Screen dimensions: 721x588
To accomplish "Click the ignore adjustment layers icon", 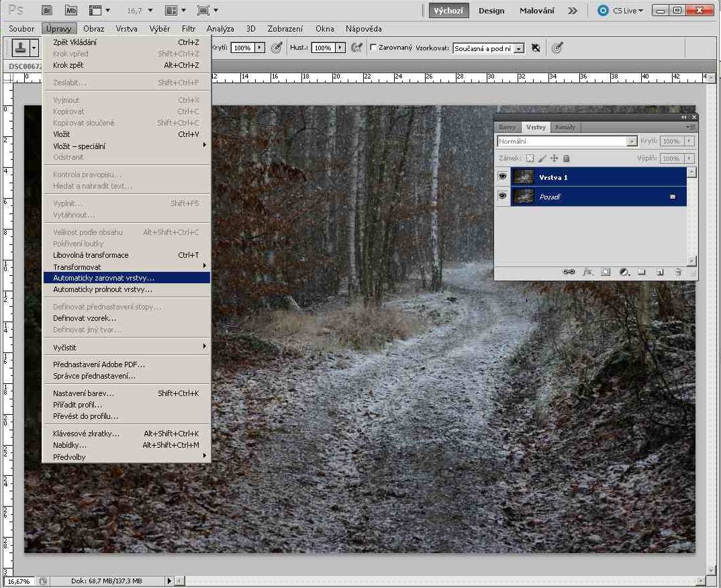I will (x=535, y=48).
